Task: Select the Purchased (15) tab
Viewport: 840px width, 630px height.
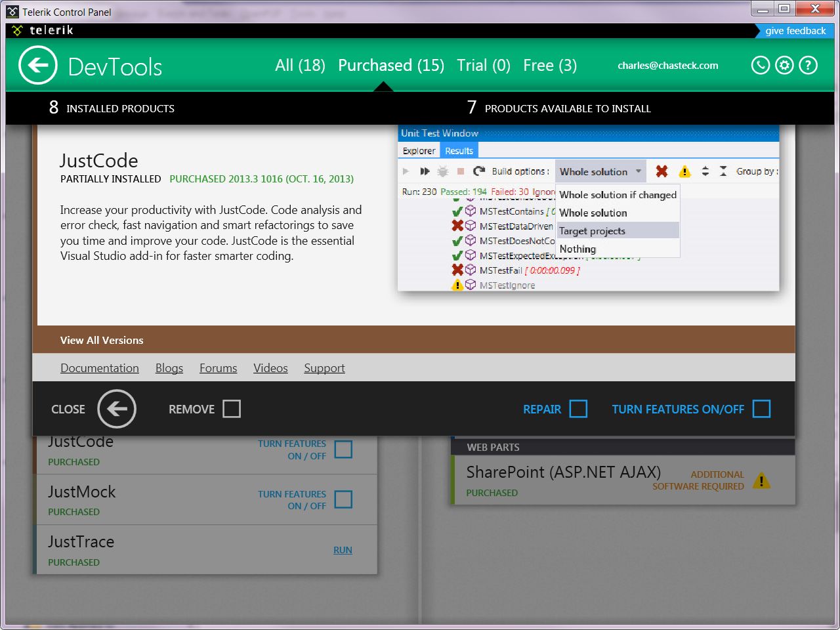Action: (x=391, y=66)
